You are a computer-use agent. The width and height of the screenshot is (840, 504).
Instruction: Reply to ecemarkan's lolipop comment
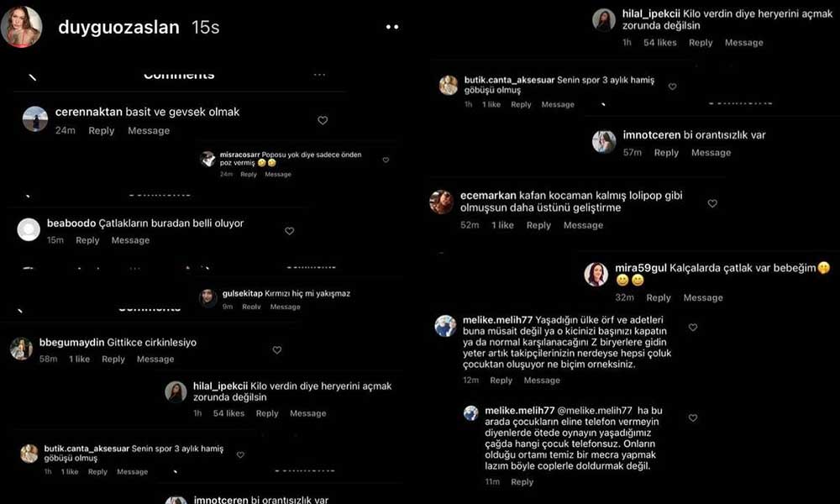click(538, 225)
